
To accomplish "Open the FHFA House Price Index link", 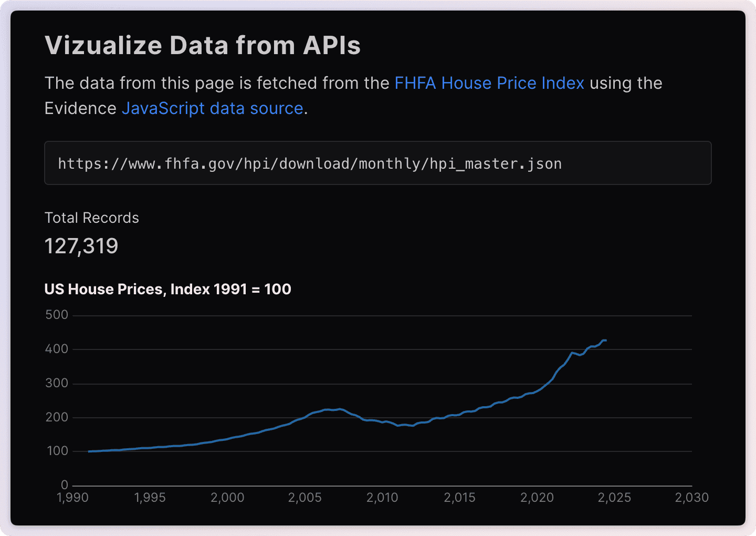I will 489,83.
